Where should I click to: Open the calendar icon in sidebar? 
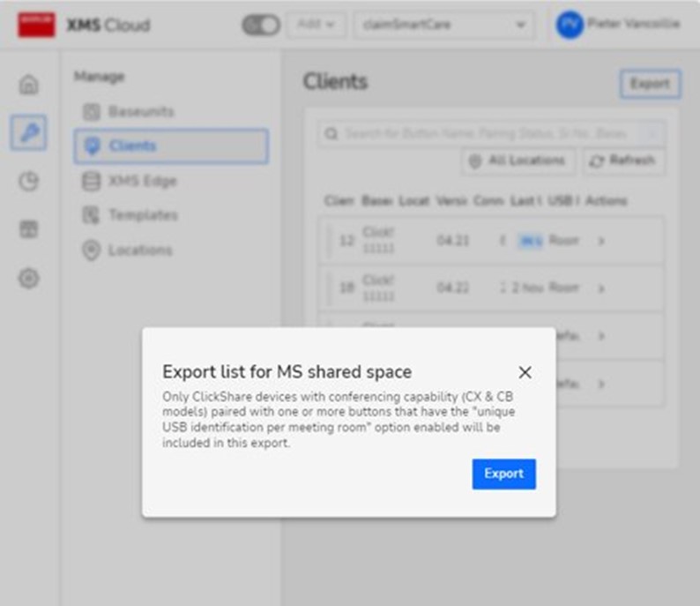(x=28, y=229)
